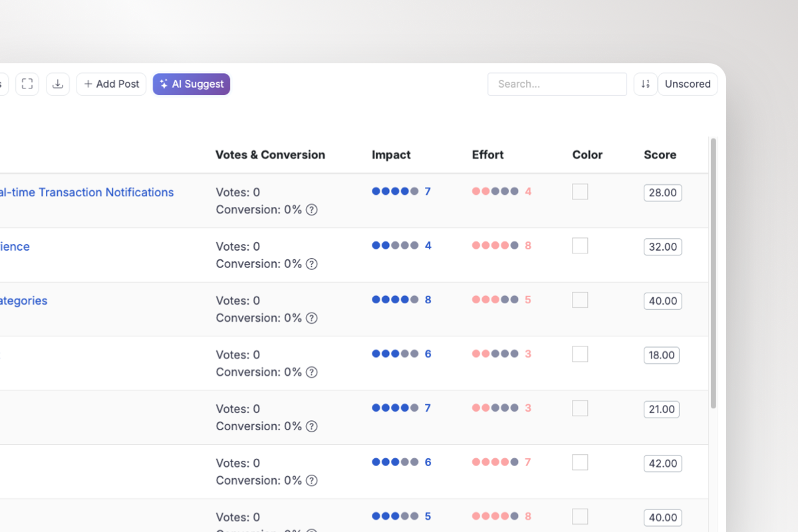Click the AI Suggest button
The height and width of the screenshot is (532, 798).
[x=192, y=84]
